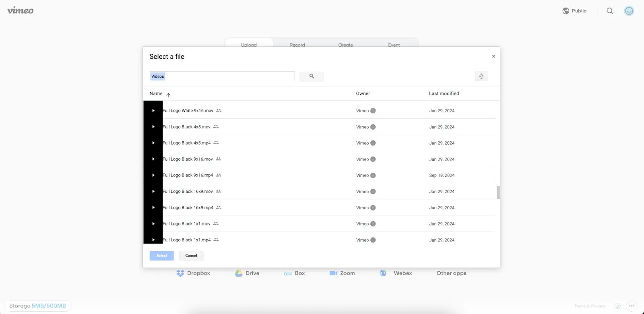Select Full Logo Black 9x16.mp4 thumbnail

click(153, 175)
